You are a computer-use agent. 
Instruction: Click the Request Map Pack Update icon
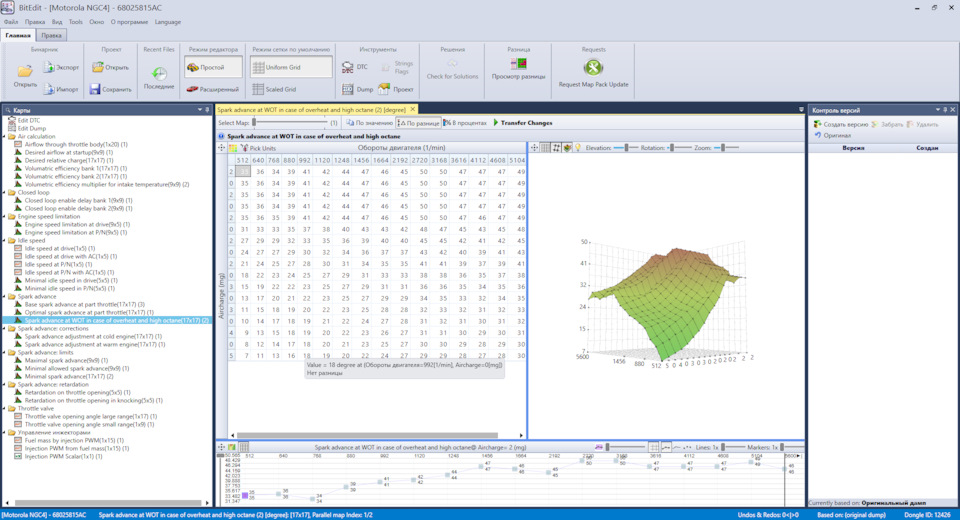(x=593, y=68)
